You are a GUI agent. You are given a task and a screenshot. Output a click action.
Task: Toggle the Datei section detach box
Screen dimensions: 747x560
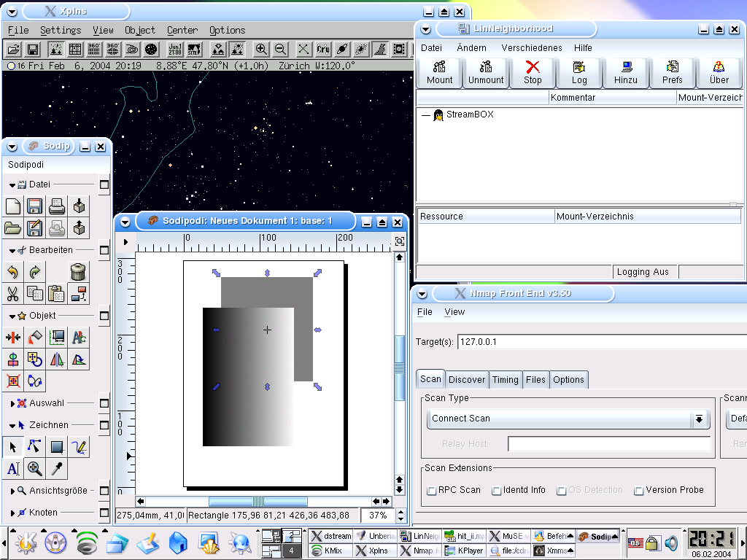[104, 184]
